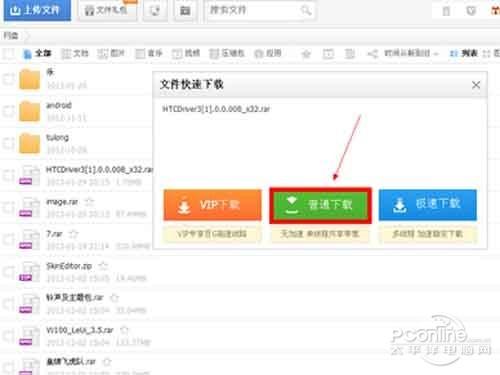Open the file transfer button beside upload
The width and height of the screenshot is (500, 375).
(107, 10)
